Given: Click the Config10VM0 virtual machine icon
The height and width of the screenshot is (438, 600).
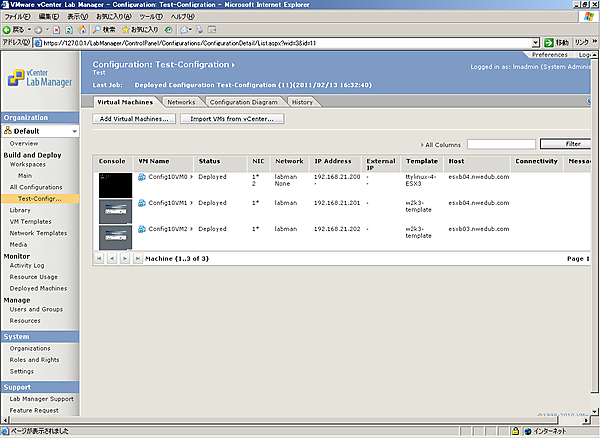Looking at the screenshot, I should [142, 176].
